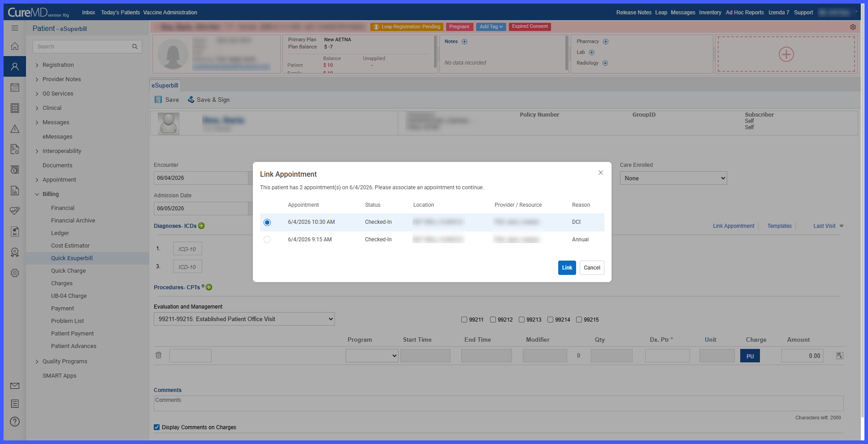
Task: Open the Rx icon beside amount
Action: tap(840, 356)
